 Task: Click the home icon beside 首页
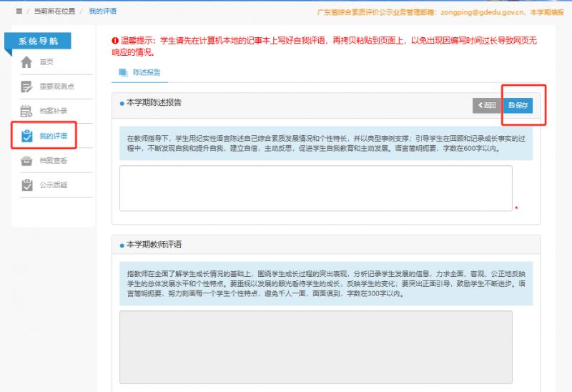(x=26, y=62)
